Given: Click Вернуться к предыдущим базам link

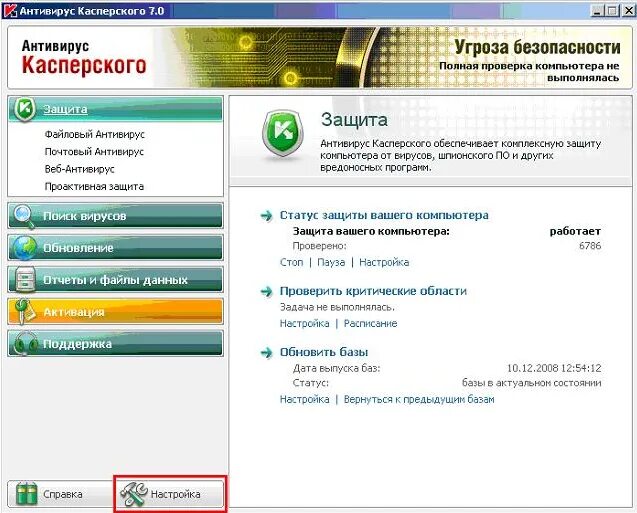Looking at the screenshot, I should [419, 399].
